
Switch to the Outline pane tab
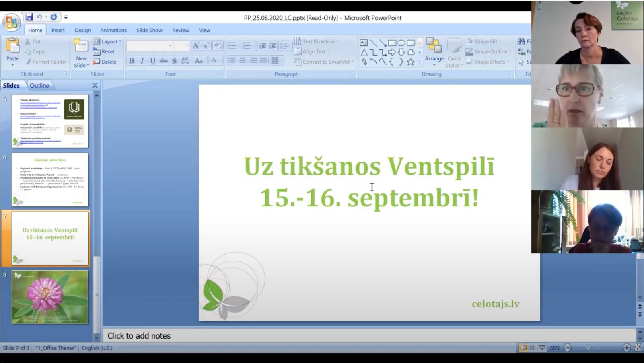(x=39, y=86)
